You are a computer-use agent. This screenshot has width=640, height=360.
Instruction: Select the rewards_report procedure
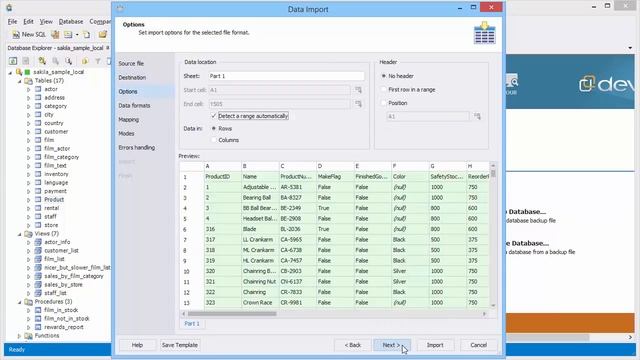(x=64, y=327)
